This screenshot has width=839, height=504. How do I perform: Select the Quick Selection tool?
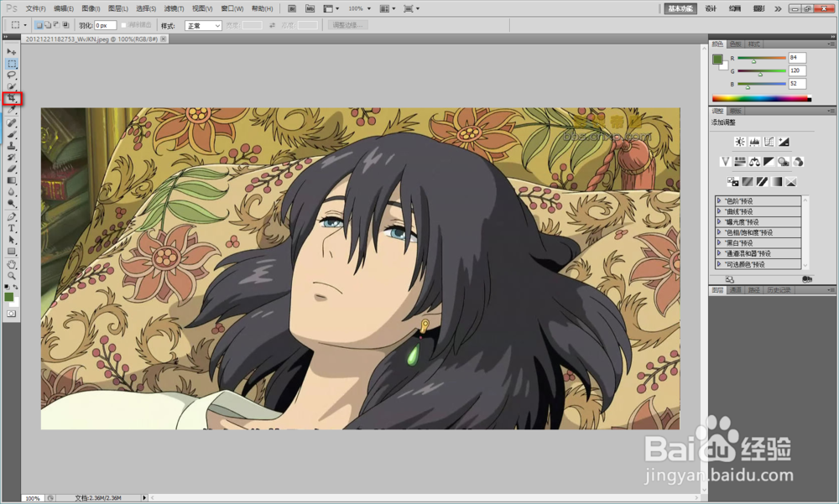click(11, 86)
